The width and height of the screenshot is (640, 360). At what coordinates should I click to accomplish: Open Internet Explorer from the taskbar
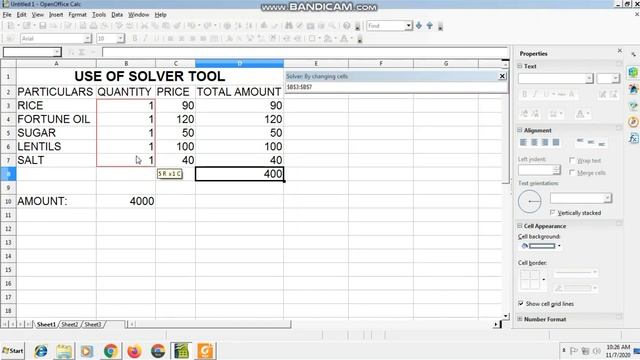40,351
